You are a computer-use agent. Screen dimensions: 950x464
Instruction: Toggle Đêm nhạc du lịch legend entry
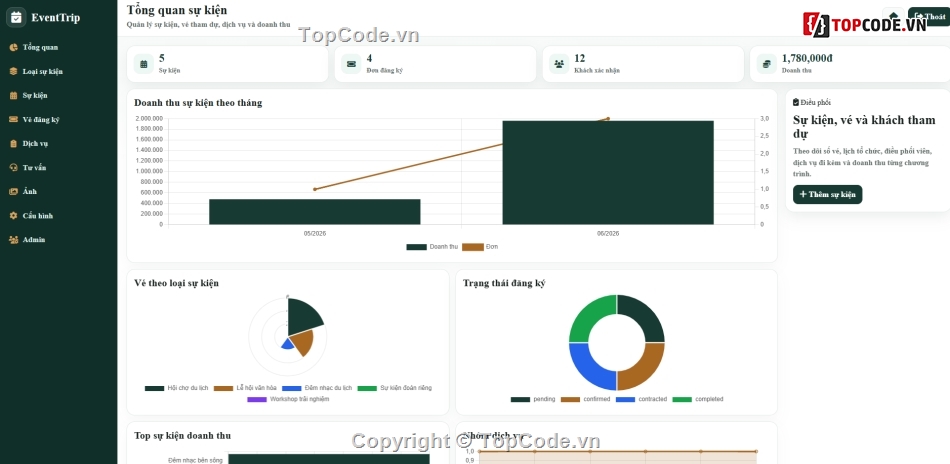click(317, 388)
